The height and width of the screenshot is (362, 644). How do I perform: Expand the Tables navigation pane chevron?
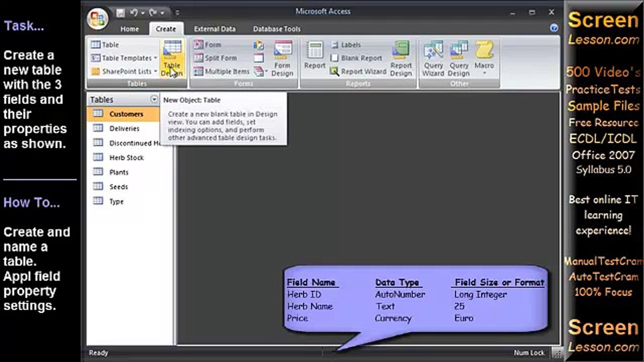(x=154, y=99)
